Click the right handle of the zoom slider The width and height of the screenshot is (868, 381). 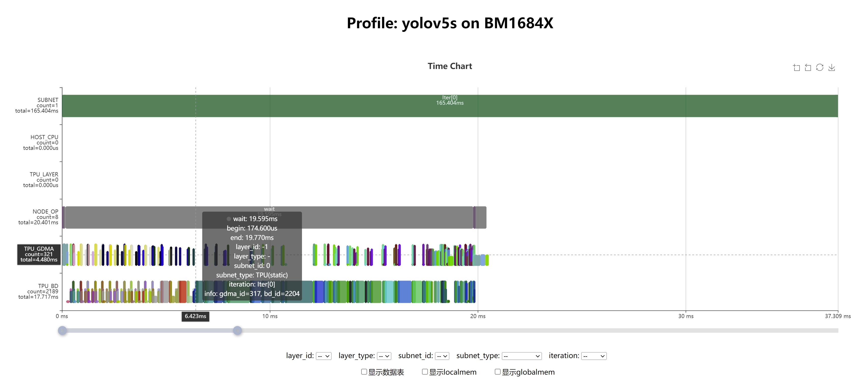237,330
